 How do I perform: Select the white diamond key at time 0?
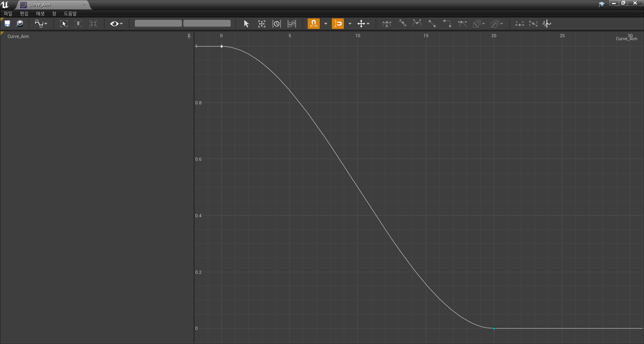click(x=222, y=46)
